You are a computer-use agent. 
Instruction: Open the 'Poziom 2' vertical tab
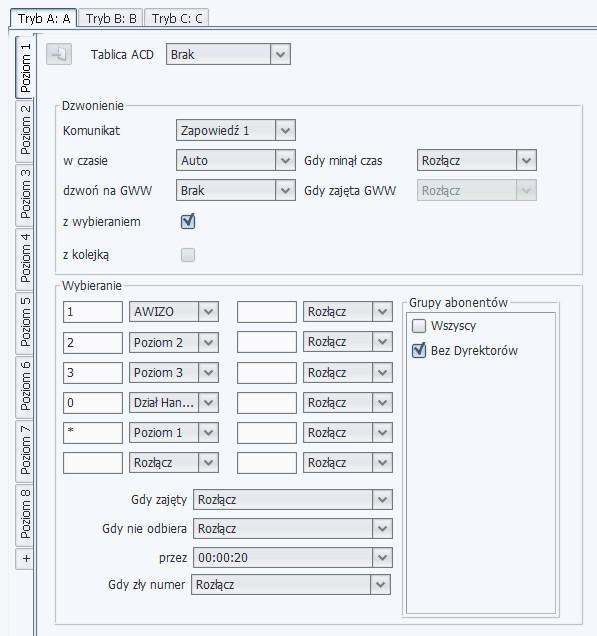[24, 131]
